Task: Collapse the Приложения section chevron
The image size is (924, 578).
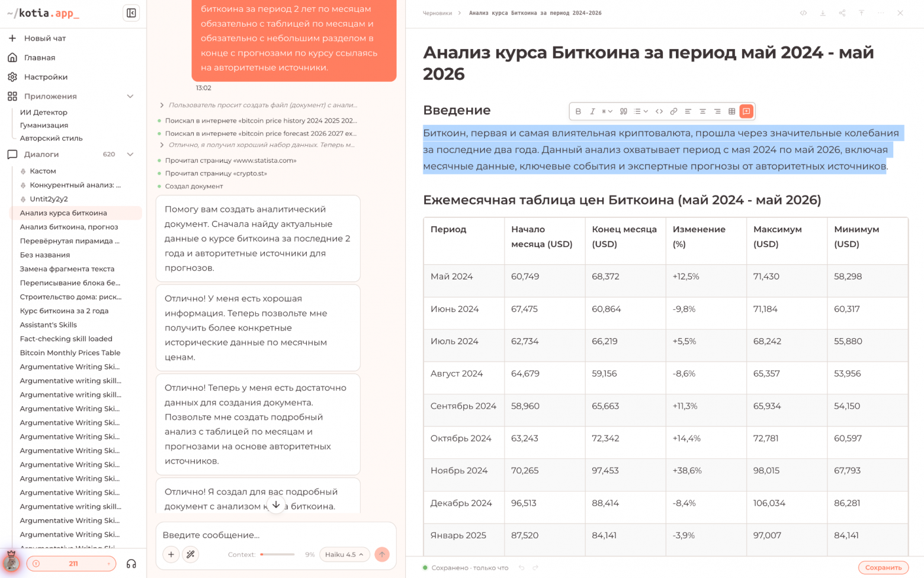Action: tap(130, 97)
